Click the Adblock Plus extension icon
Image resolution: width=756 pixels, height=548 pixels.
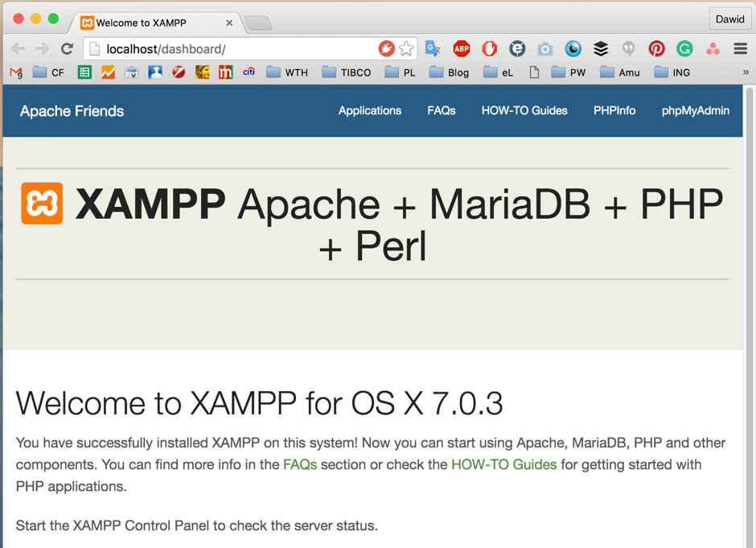tap(461, 49)
